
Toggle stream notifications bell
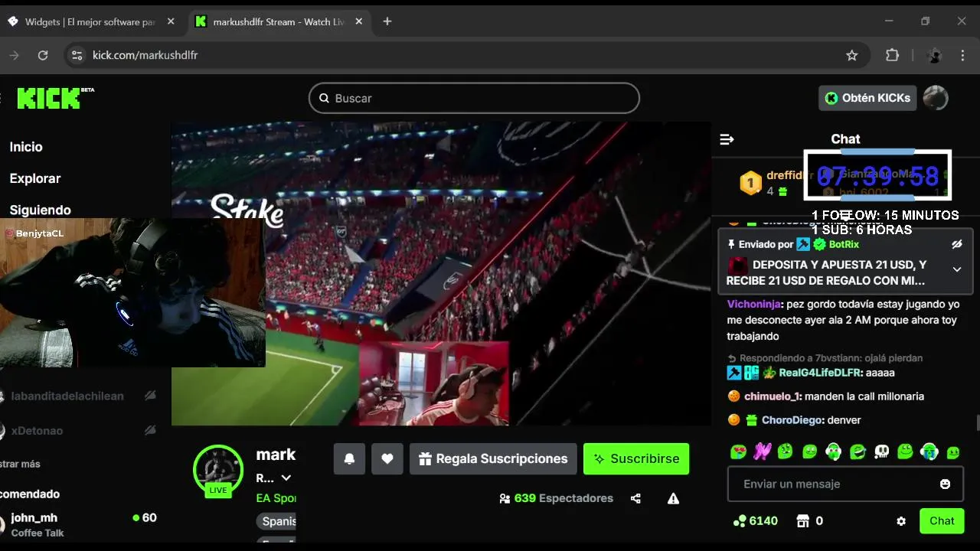coord(349,459)
